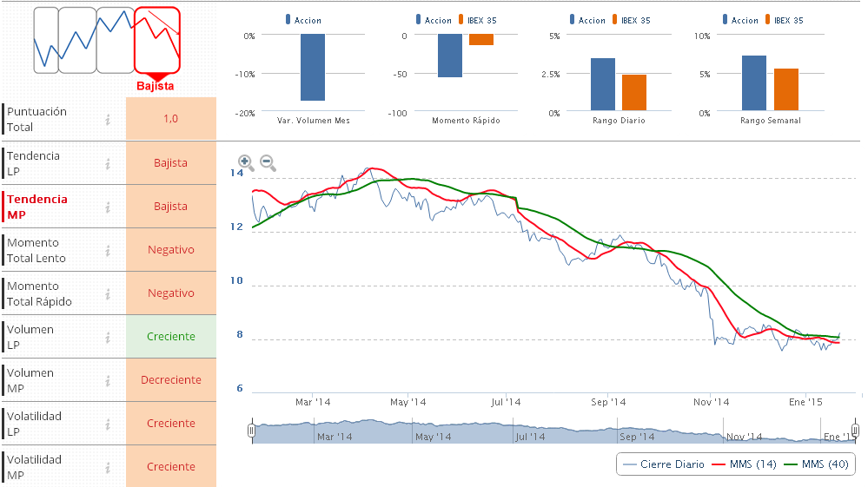Select the Volatilidad LP row

[x=109, y=424]
